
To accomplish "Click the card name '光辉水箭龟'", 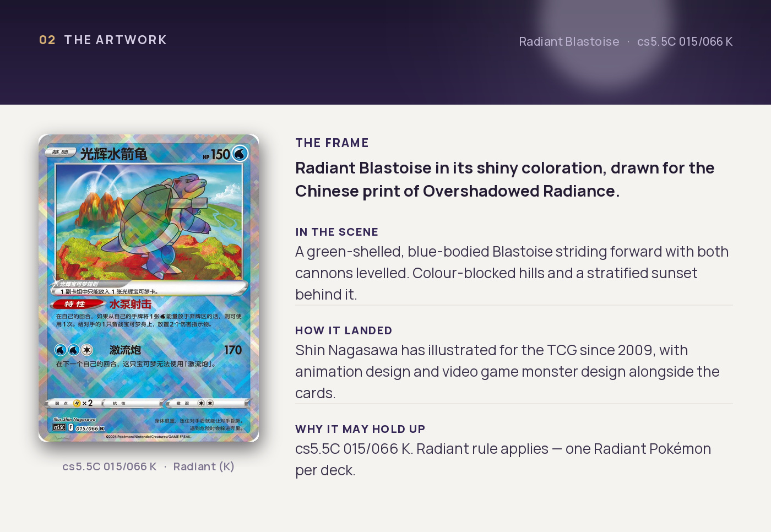I will [x=114, y=154].
